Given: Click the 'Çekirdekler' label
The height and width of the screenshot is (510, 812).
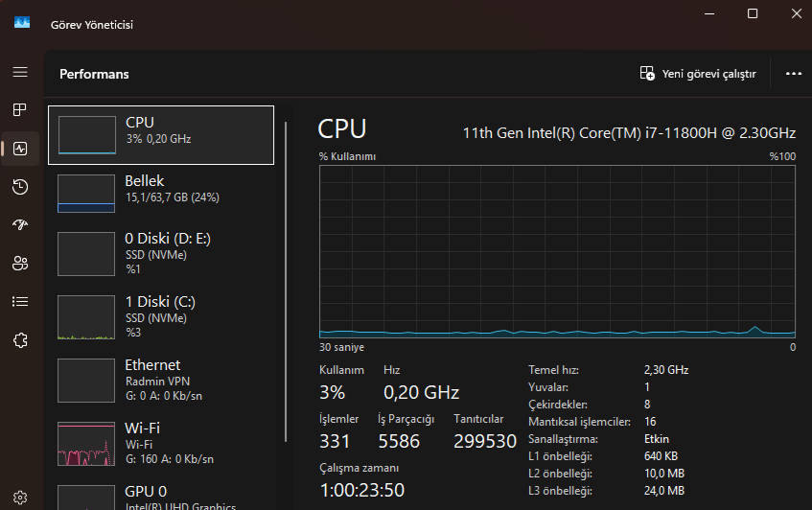Looking at the screenshot, I should (x=558, y=405).
